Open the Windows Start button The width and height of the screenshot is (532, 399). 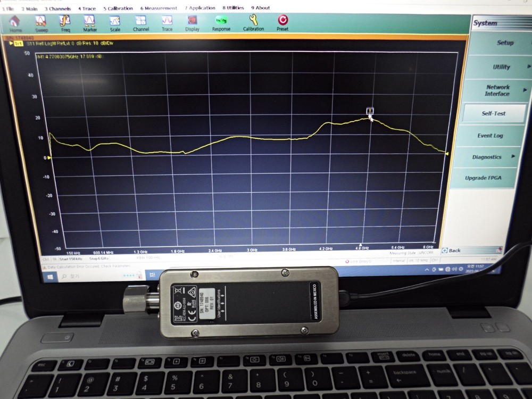click(x=50, y=277)
